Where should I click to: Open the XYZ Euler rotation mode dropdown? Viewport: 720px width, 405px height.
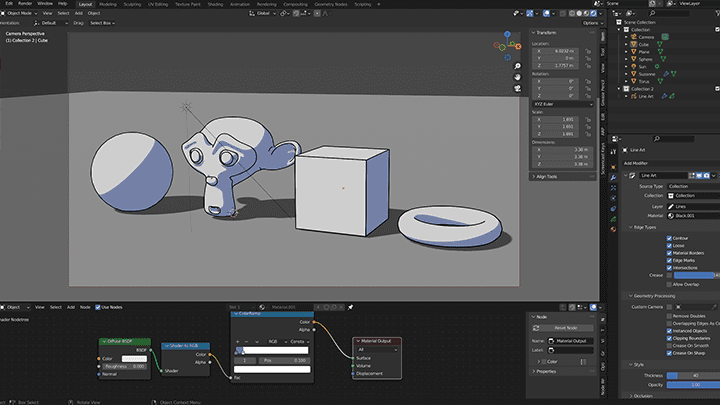pos(562,104)
